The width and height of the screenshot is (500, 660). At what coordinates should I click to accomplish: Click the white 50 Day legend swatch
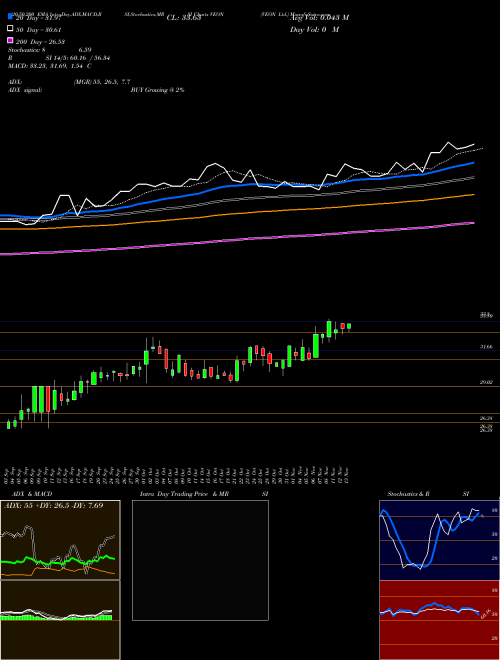10,29
